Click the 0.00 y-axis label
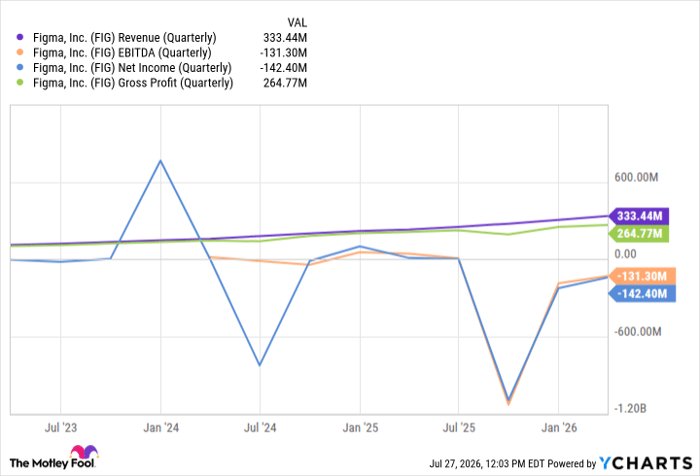 coord(625,254)
